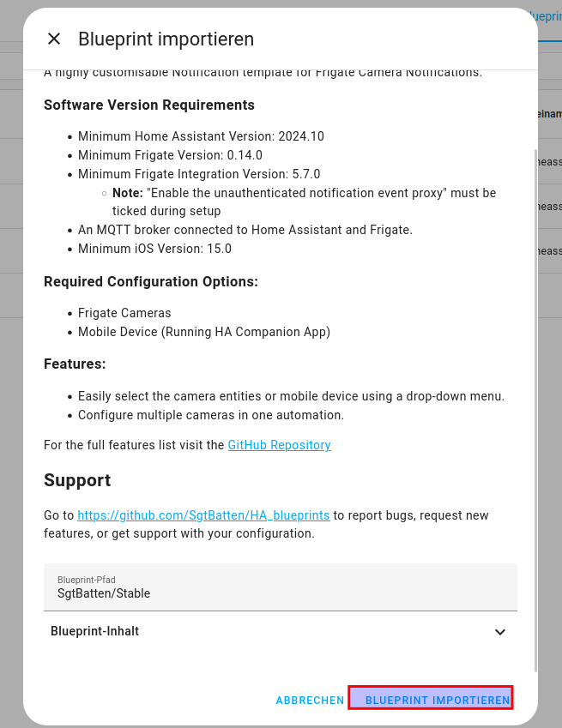The height and width of the screenshot is (728, 562).
Task: Close the Blueprint importieren dialog
Action: coord(54,39)
